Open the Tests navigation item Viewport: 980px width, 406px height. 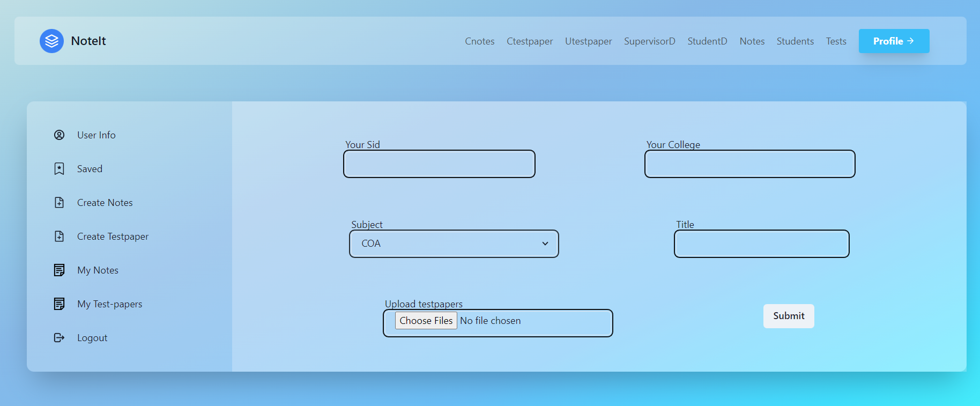click(x=836, y=41)
